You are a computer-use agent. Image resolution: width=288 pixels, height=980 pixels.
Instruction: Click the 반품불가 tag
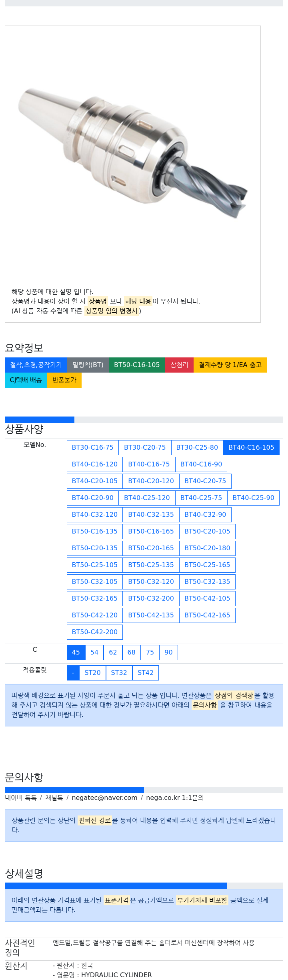pyautogui.click(x=64, y=380)
